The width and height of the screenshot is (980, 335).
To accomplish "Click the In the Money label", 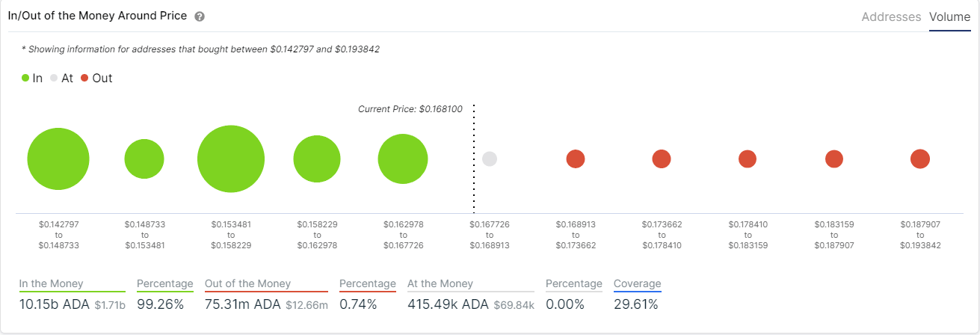I will click(52, 283).
